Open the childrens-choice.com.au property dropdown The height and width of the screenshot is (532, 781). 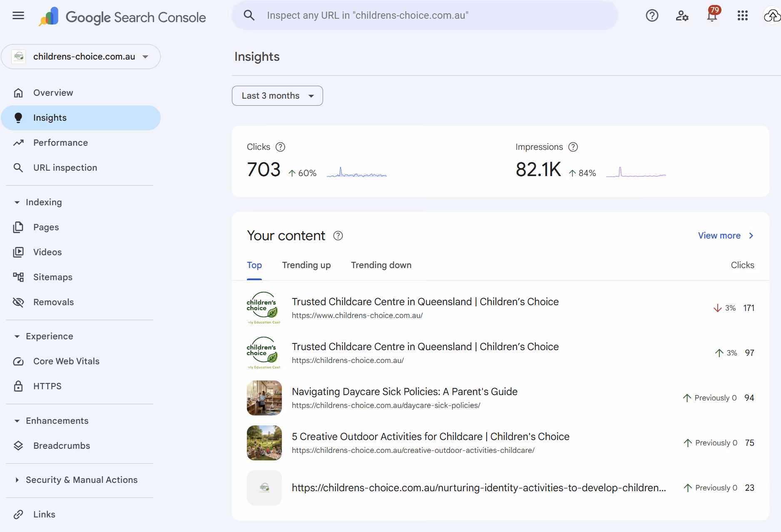(x=81, y=57)
